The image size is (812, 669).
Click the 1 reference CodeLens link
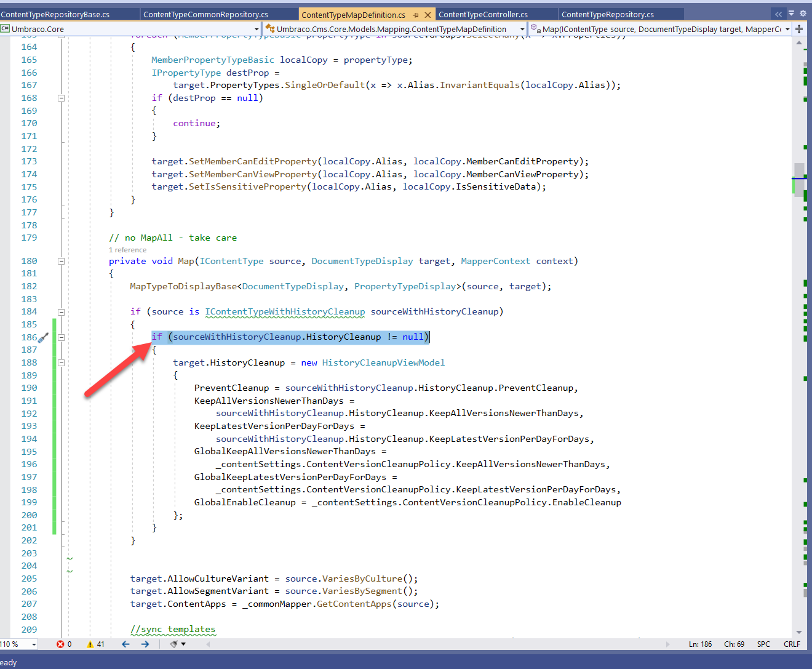(127, 250)
